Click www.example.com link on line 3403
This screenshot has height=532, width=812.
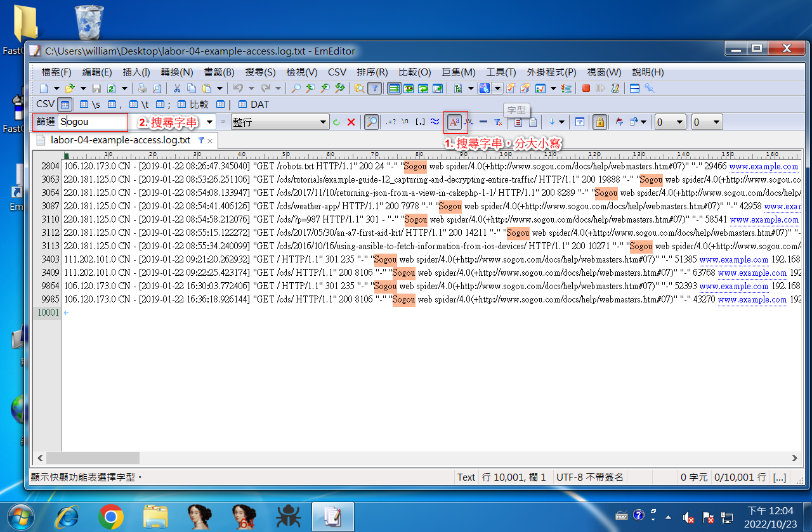click(734, 259)
